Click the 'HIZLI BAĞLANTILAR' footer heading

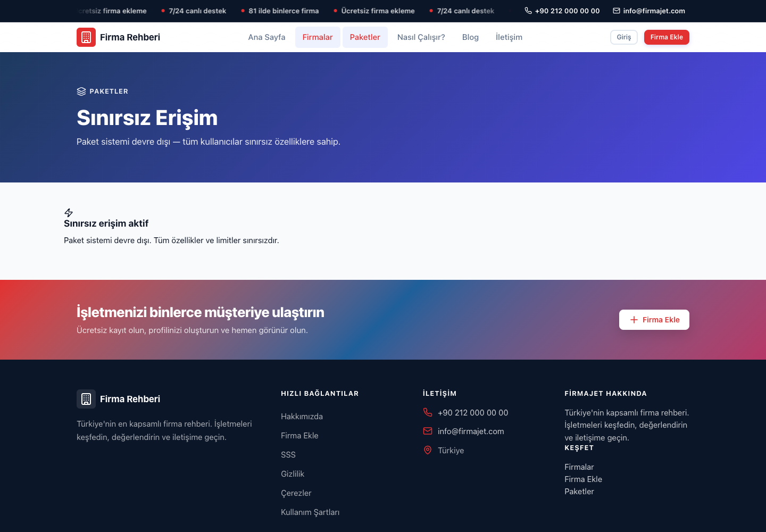click(x=320, y=394)
